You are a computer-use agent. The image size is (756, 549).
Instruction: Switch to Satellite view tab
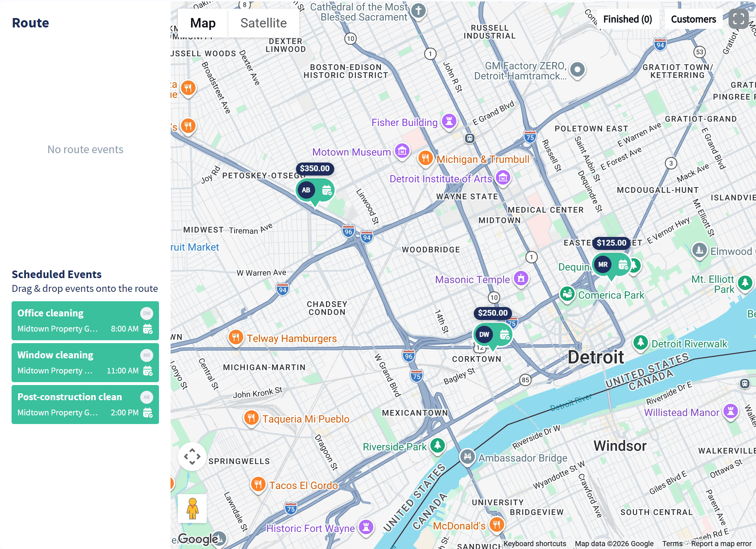coord(263,23)
